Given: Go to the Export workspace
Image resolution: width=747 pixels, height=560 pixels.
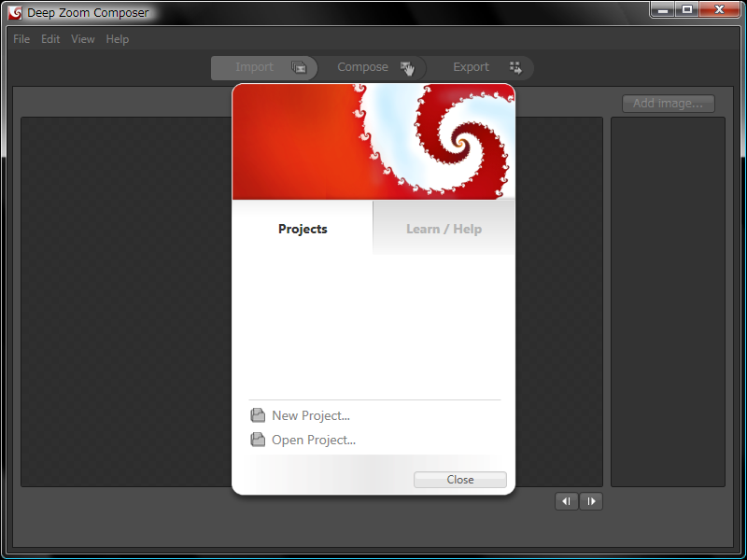Looking at the screenshot, I should (472, 67).
